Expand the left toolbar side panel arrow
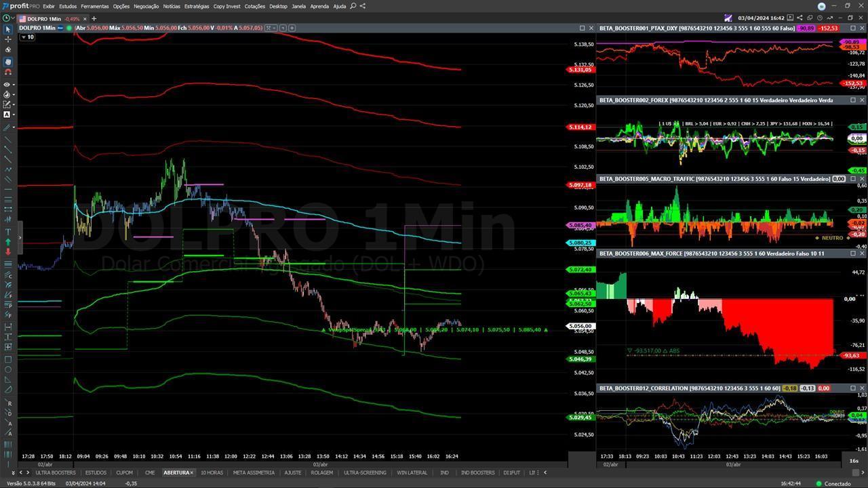The height and width of the screenshot is (488, 868). point(20,238)
